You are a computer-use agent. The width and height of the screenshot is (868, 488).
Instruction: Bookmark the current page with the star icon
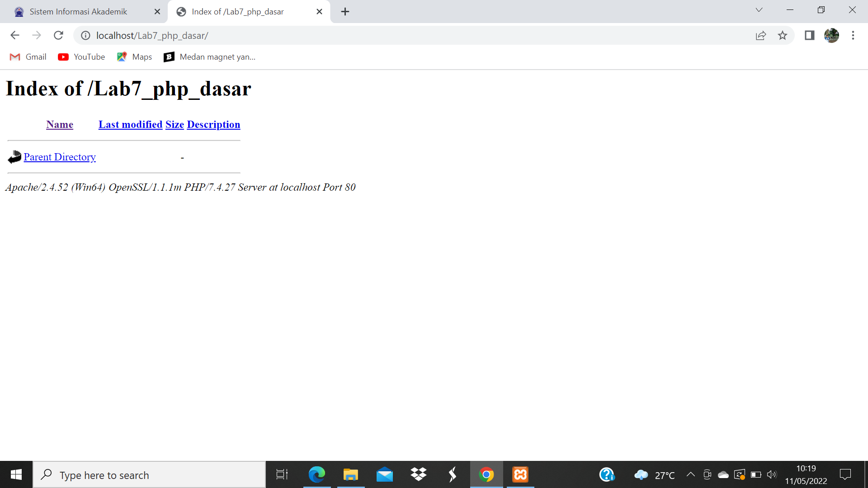(x=783, y=35)
